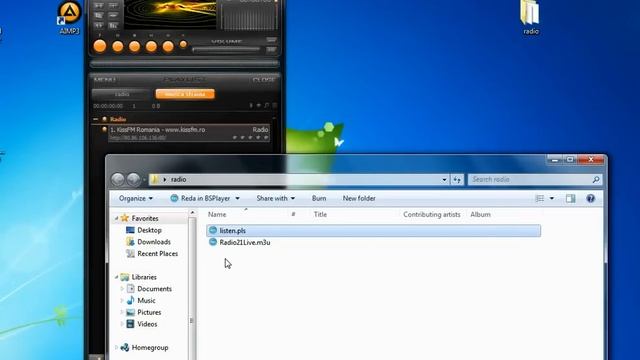The height and width of the screenshot is (360, 640).
Task: Select Homegroup in navigation pane
Action: 150,348
